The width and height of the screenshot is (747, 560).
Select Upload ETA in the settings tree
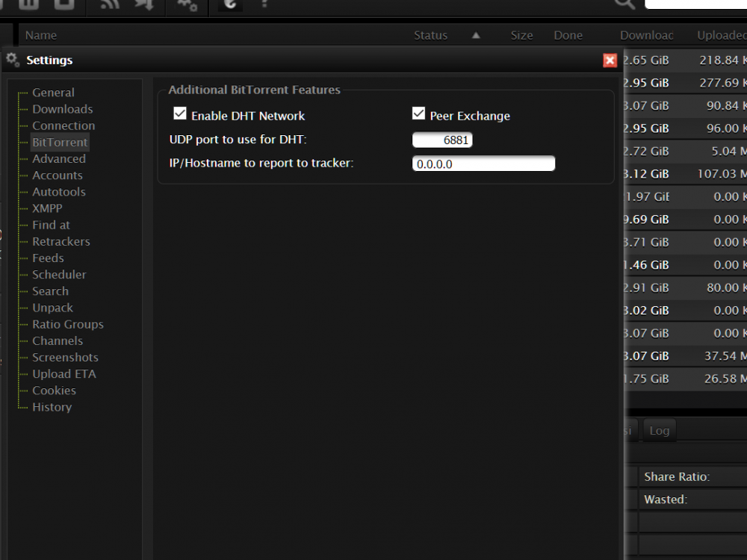click(64, 374)
